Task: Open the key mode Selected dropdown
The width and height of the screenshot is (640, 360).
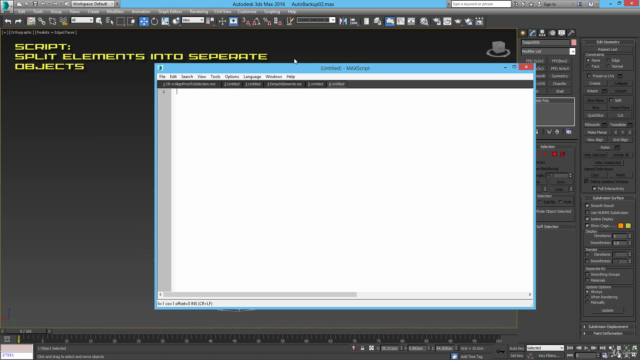Action: click(x=545, y=348)
